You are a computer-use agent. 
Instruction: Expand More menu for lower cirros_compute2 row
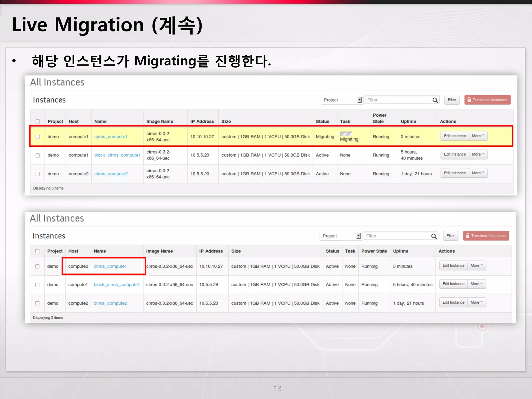(477, 302)
